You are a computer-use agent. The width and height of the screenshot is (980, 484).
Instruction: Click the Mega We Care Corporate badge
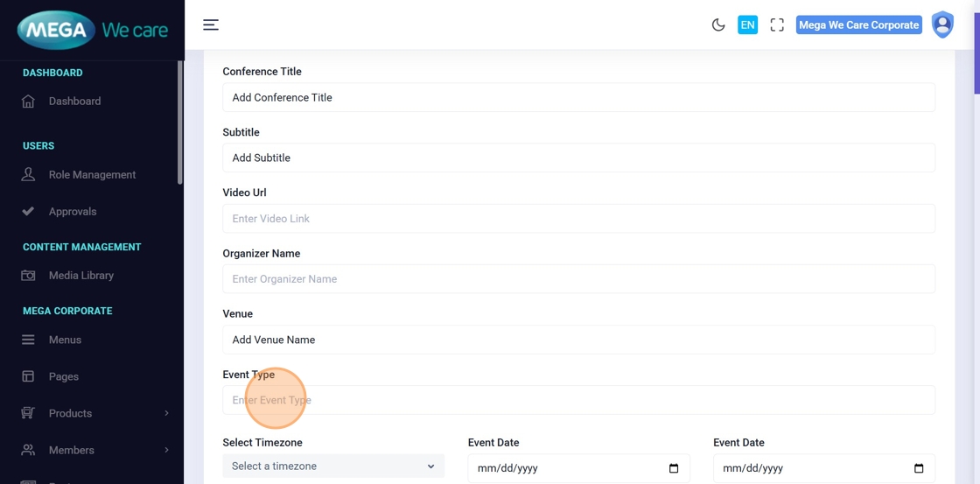pyautogui.click(x=858, y=25)
